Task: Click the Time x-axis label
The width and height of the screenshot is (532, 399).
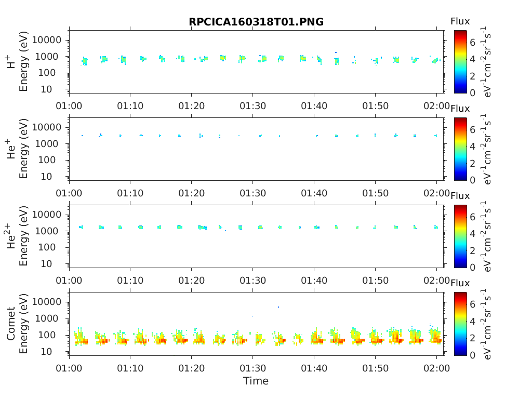Action: (256, 381)
